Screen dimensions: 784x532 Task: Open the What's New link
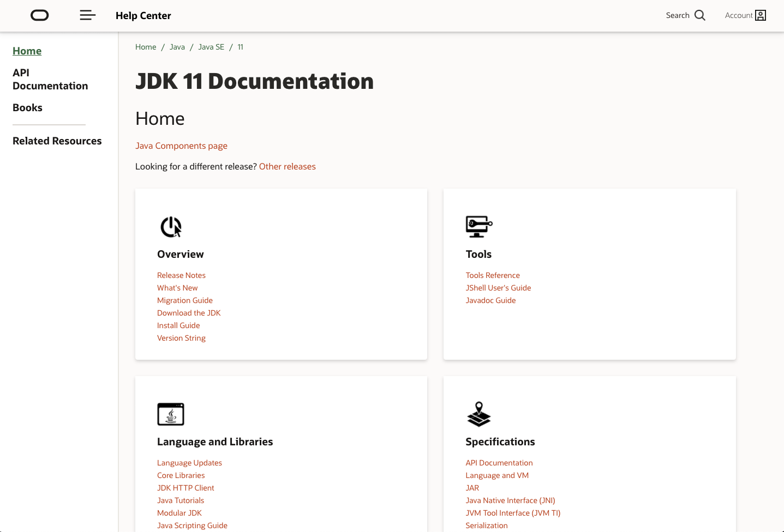(x=177, y=288)
